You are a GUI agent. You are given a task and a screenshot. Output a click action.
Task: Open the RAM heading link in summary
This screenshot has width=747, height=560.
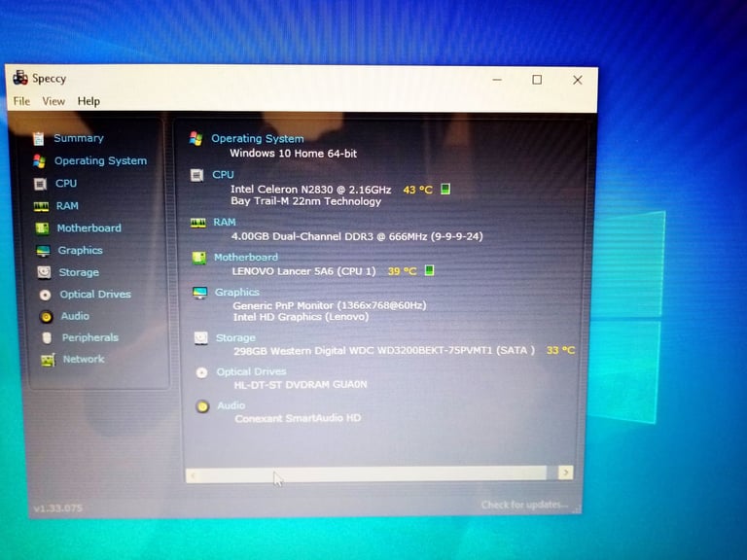tap(225, 222)
